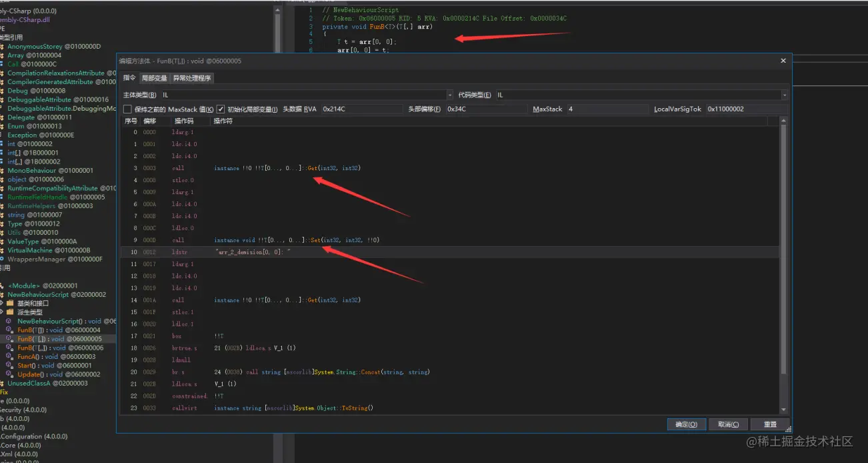The image size is (868, 463).
Task: Click the 取消(C) button
Action: point(728,424)
